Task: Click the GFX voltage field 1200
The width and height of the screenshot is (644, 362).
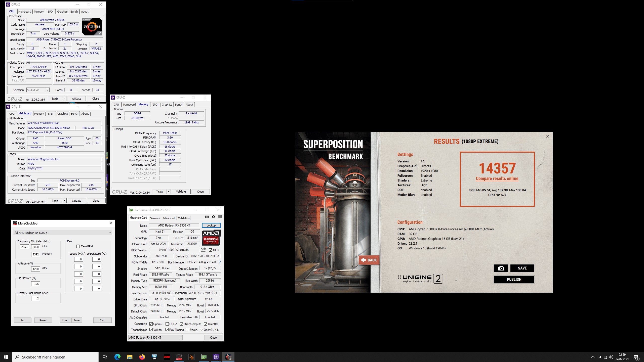Action: pos(36,269)
